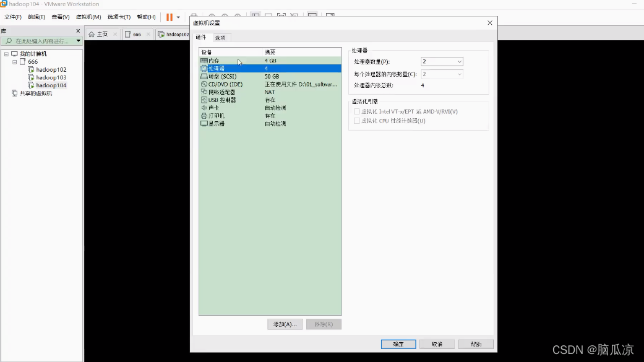
Task: Select the 声卡 sound card icon
Action: 204,108
